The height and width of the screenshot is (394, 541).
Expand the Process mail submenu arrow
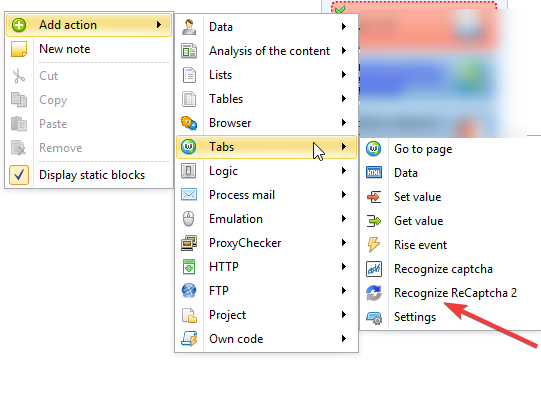coord(344,195)
